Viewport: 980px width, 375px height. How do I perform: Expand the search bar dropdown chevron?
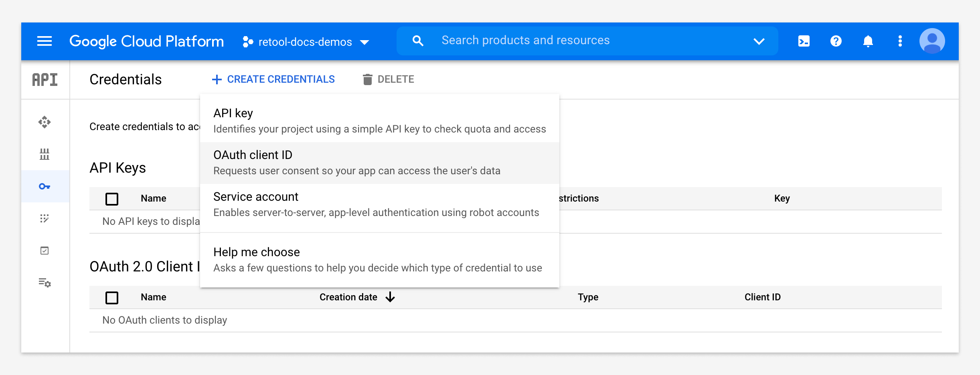759,41
